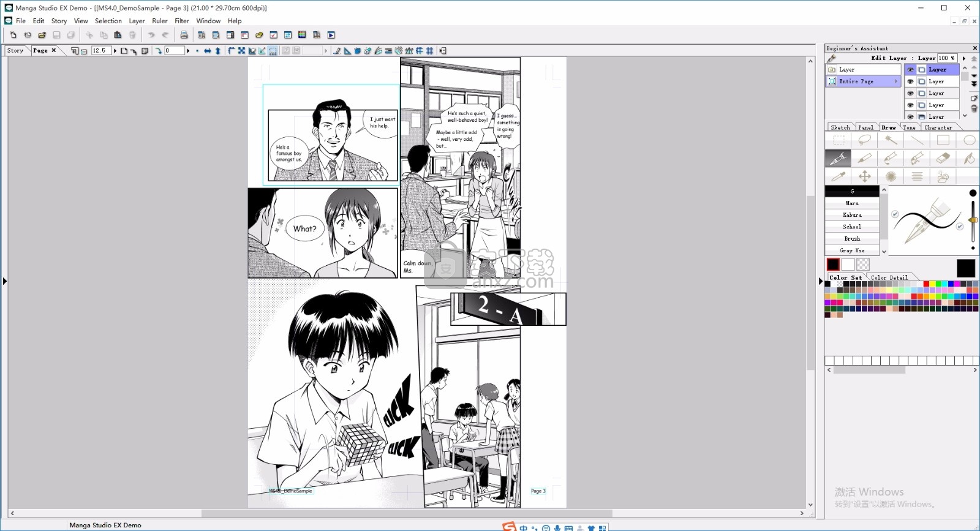Choose the Kabura pen preset
Screen dimensions: 980x531
[x=852, y=215]
